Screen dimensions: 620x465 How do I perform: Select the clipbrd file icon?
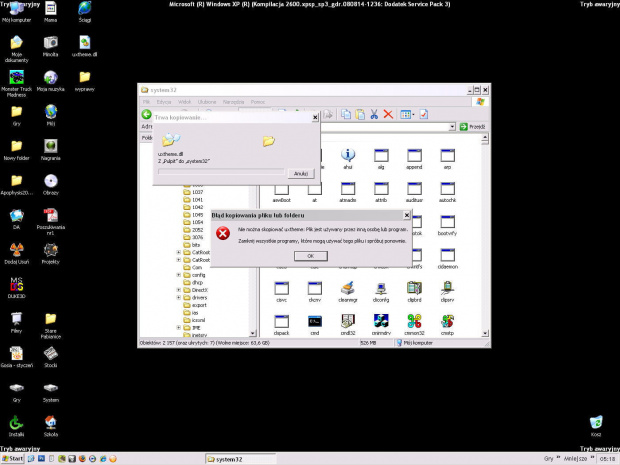click(x=414, y=291)
